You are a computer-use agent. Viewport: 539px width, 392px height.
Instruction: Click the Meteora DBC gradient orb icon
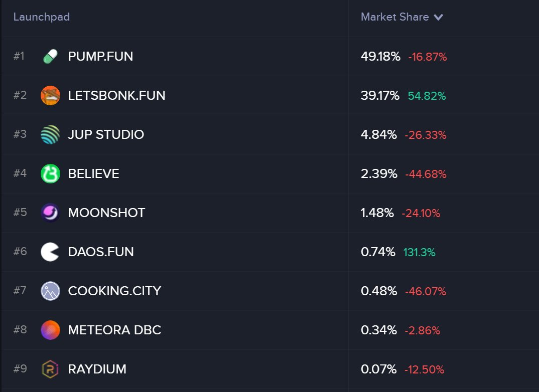(x=50, y=330)
